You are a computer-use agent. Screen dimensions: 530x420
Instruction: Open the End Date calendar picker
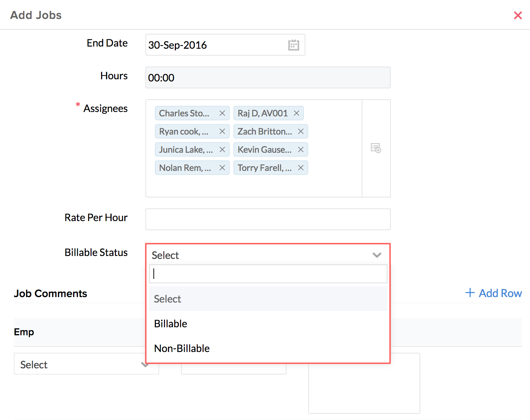[x=293, y=45]
